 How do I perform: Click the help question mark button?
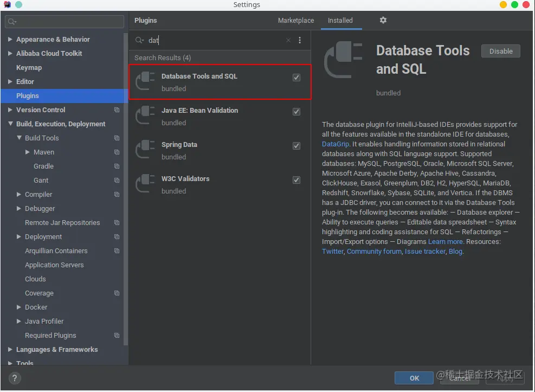(x=14, y=378)
